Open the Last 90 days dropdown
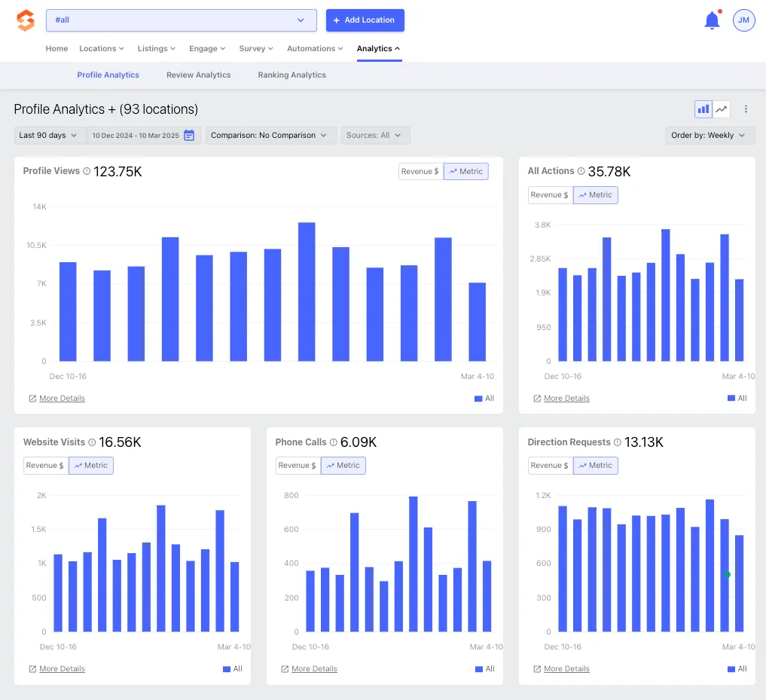Viewport: 766px width, 700px height. [49, 136]
